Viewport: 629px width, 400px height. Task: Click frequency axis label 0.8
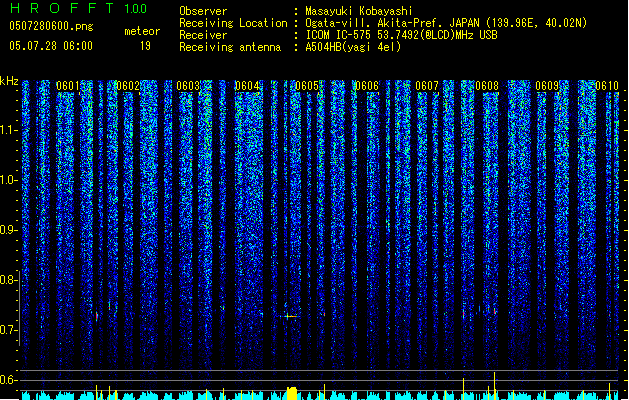9,280
